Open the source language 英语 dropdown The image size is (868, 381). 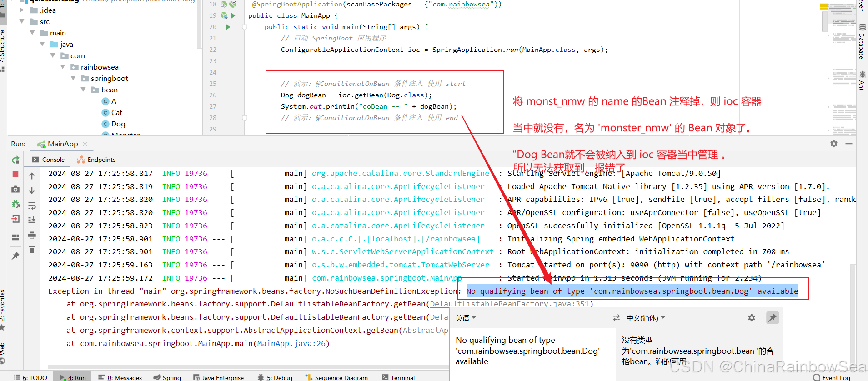click(466, 318)
